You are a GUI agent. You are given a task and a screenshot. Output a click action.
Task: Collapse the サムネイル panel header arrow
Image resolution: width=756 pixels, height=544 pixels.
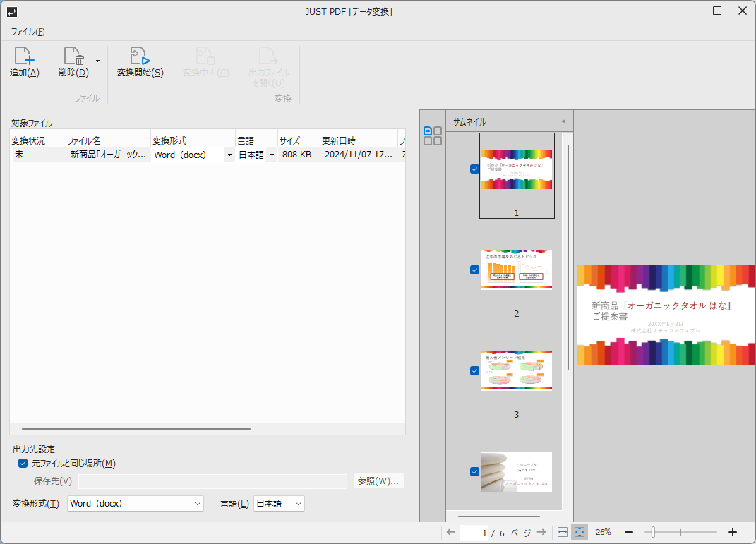point(563,121)
